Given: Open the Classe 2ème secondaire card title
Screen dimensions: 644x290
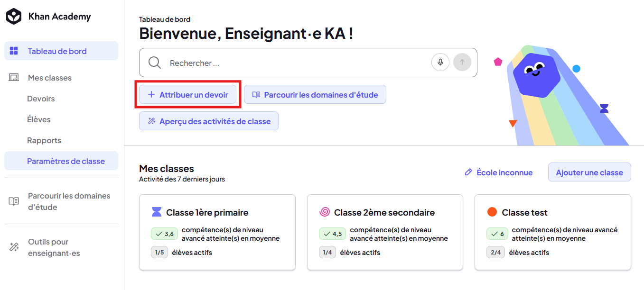Looking at the screenshot, I should (384, 212).
